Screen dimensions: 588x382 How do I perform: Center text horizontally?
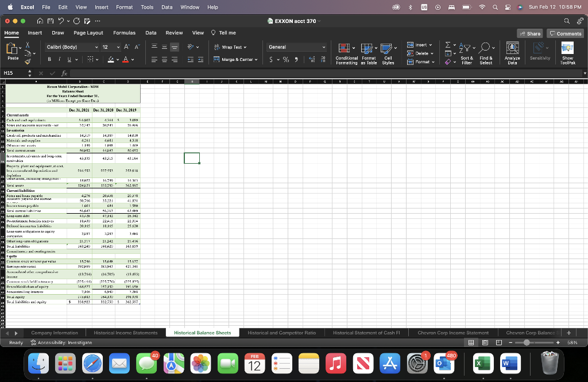tap(164, 59)
